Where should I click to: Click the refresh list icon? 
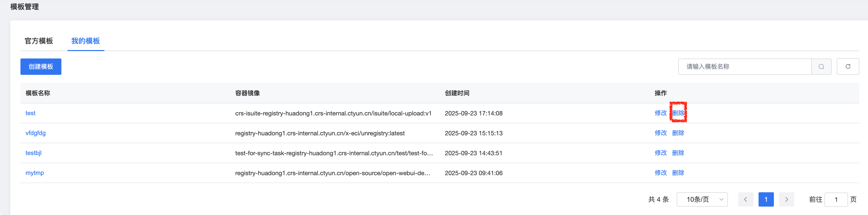(x=848, y=67)
